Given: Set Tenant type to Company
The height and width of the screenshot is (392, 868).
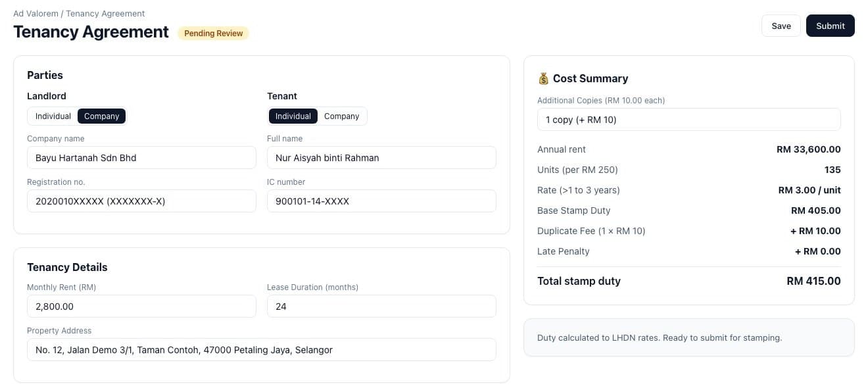Looking at the screenshot, I should point(342,116).
